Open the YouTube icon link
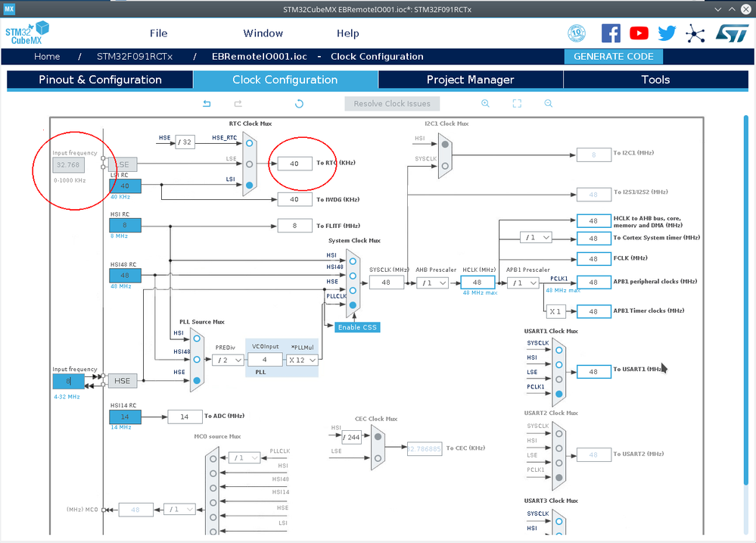Screen dimensions: 756x543 pos(639,33)
